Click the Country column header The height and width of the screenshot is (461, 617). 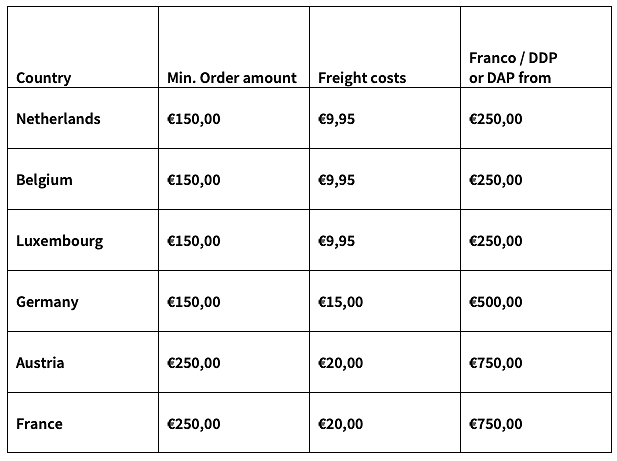44,78
